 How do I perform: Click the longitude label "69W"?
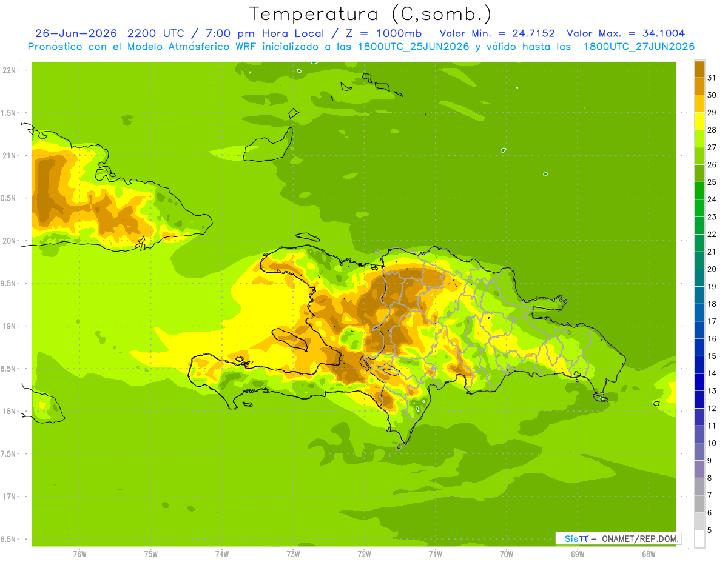tap(578, 554)
